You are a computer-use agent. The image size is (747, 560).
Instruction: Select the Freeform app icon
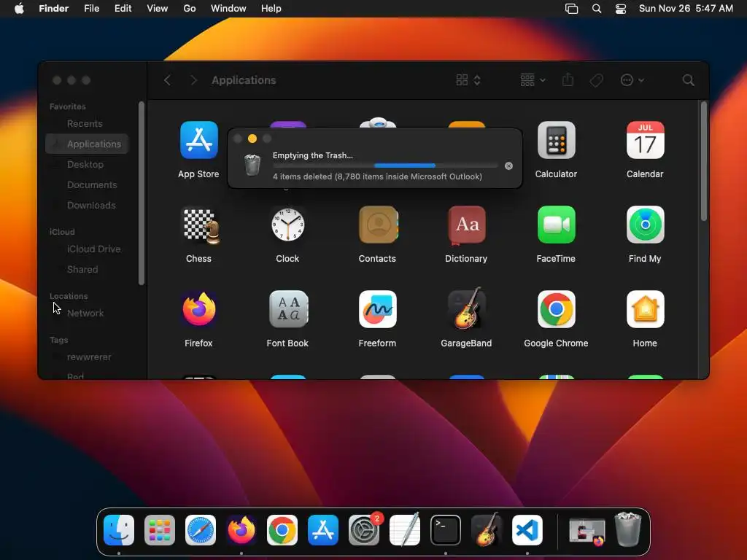[x=377, y=309]
